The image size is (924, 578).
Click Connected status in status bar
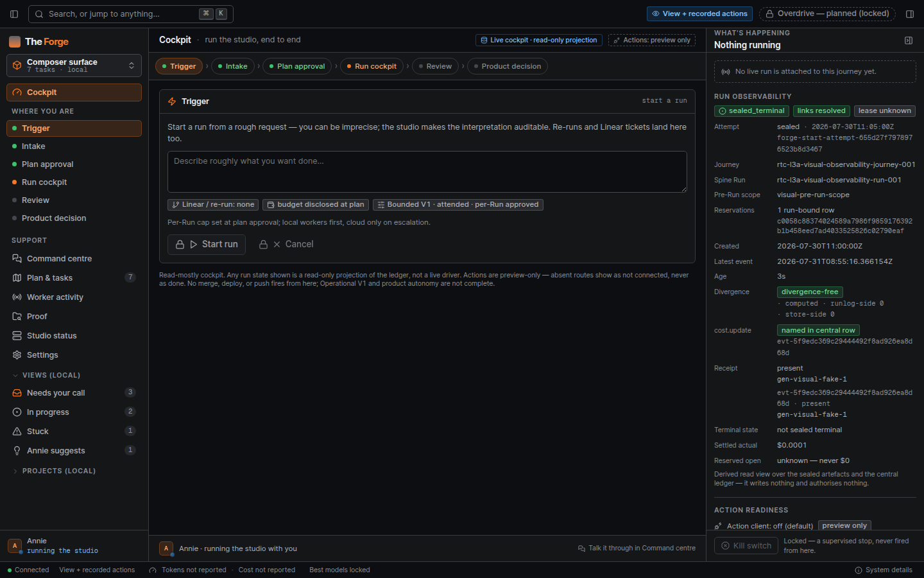click(28, 570)
